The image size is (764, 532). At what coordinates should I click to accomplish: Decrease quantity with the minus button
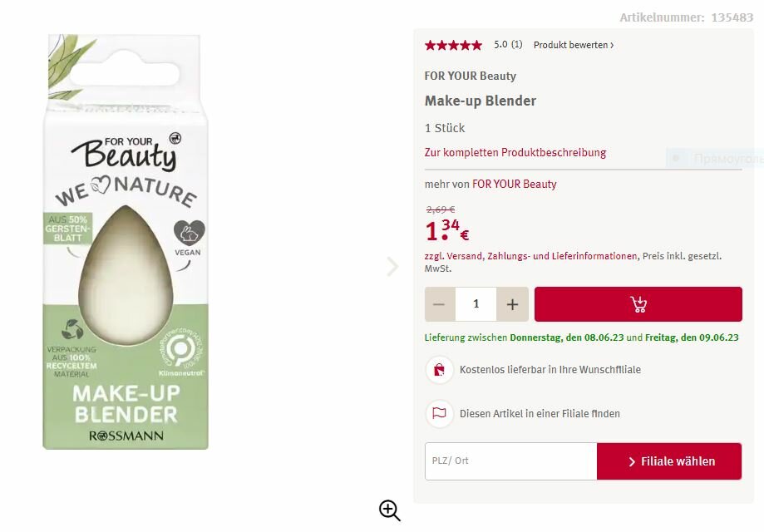click(440, 304)
